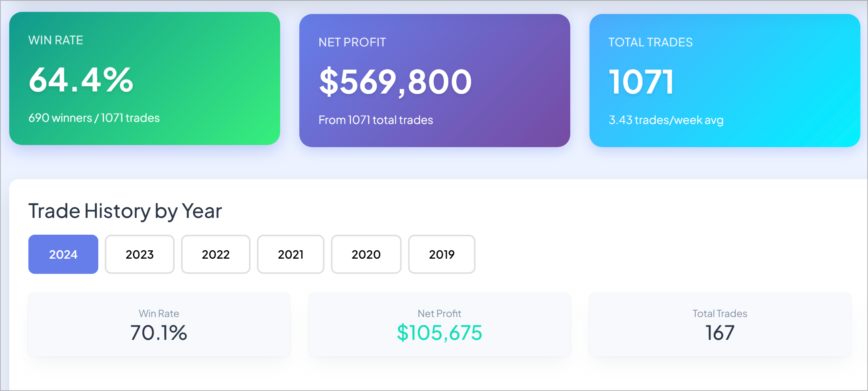Image resolution: width=868 pixels, height=391 pixels.
Task: Click the Trade History by Year heading
Action: point(125,211)
